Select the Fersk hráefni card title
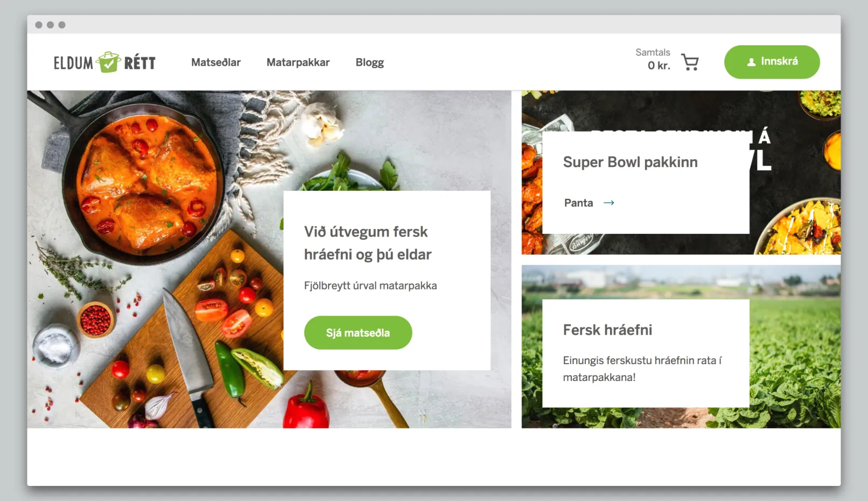The height and width of the screenshot is (501, 868). tap(607, 330)
